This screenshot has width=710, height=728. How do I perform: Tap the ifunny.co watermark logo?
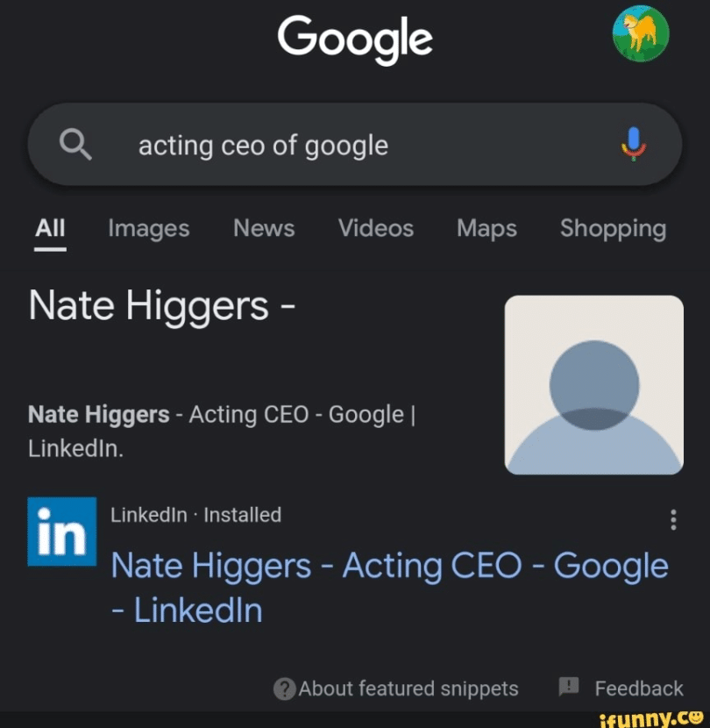tap(653, 717)
